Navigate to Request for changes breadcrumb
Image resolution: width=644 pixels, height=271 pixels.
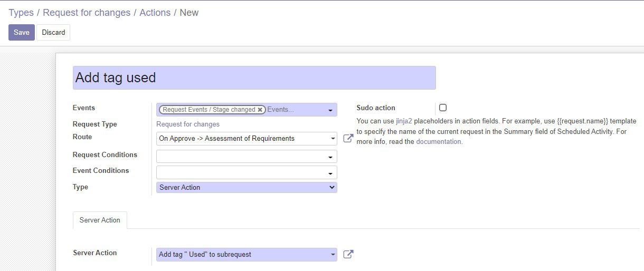click(x=87, y=13)
